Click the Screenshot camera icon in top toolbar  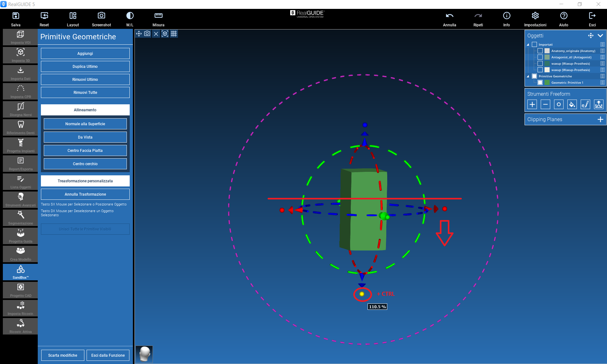tap(101, 16)
